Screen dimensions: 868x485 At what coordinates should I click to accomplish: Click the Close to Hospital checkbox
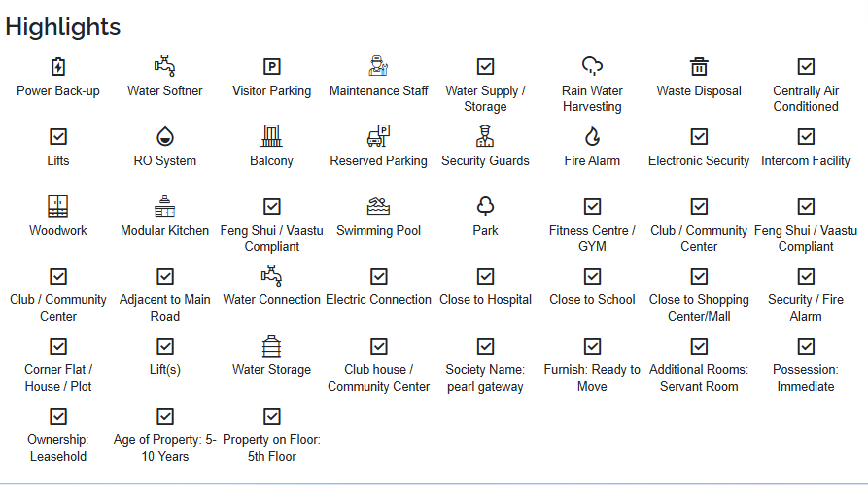click(485, 277)
